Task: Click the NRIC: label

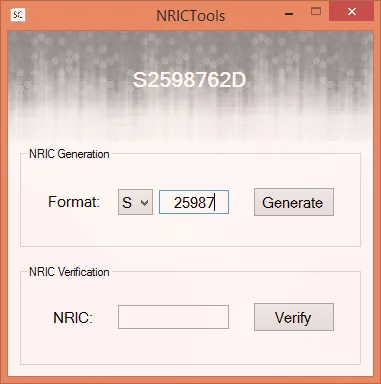Action: pos(73,317)
